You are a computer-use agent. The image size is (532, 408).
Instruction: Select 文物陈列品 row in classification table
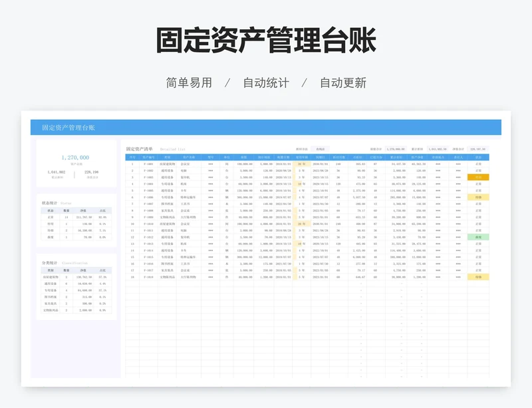76,311
